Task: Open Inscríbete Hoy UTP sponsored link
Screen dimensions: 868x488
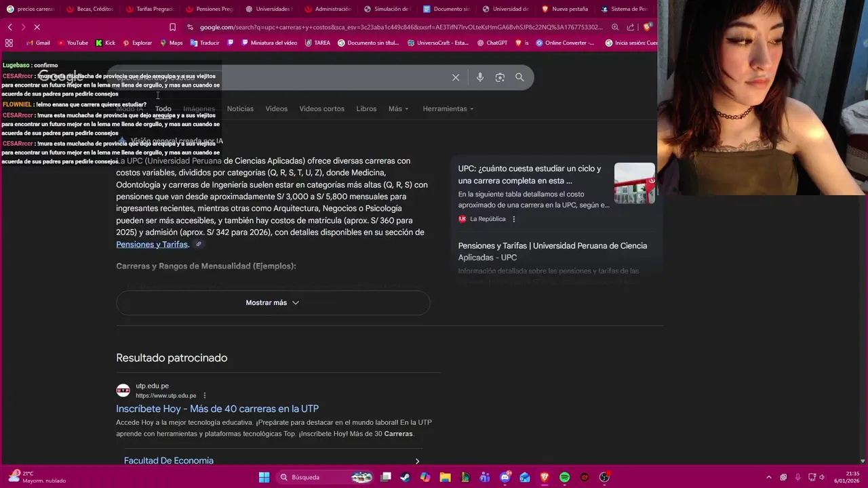Action: click(x=217, y=409)
